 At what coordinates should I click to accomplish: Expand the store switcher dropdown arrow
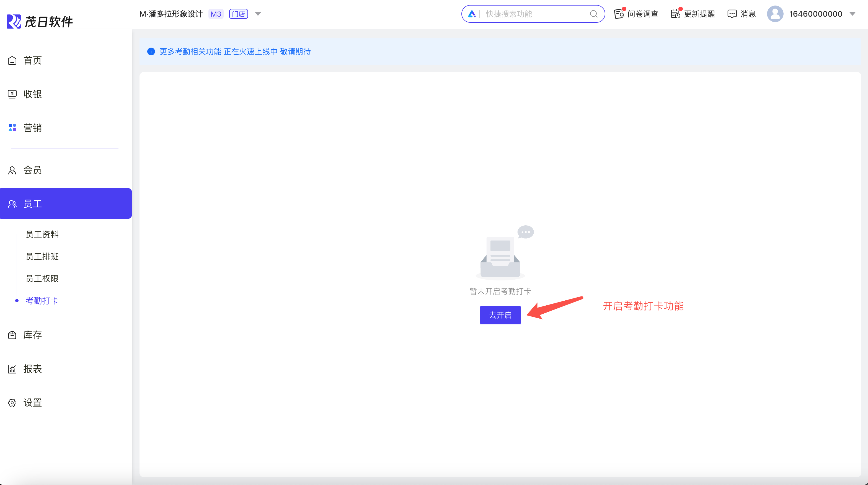tap(258, 14)
